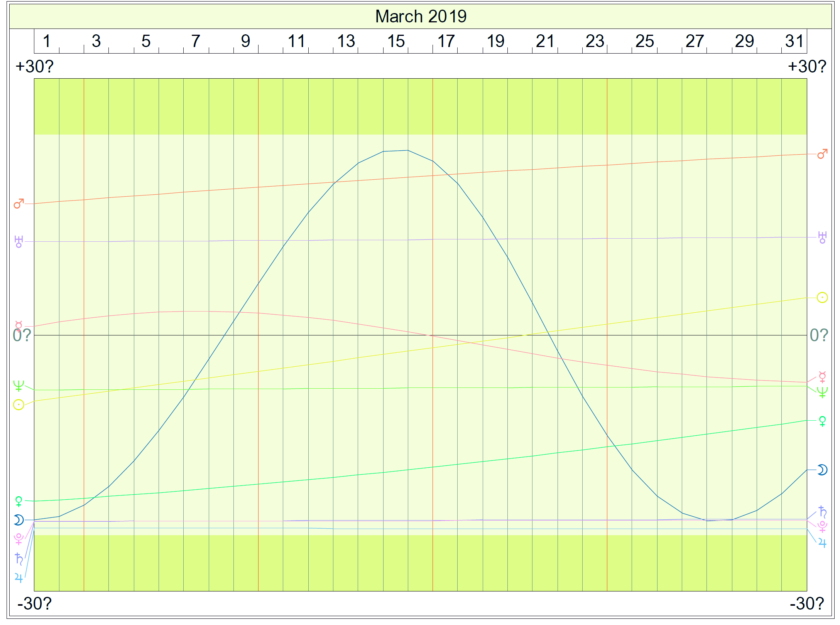Select the Saturn symbol on the right edge

coord(822,512)
